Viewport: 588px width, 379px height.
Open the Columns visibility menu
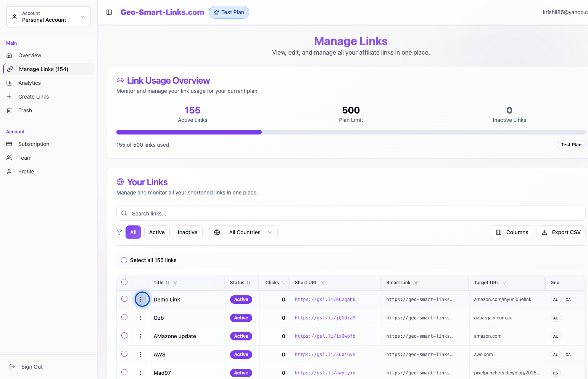512,232
